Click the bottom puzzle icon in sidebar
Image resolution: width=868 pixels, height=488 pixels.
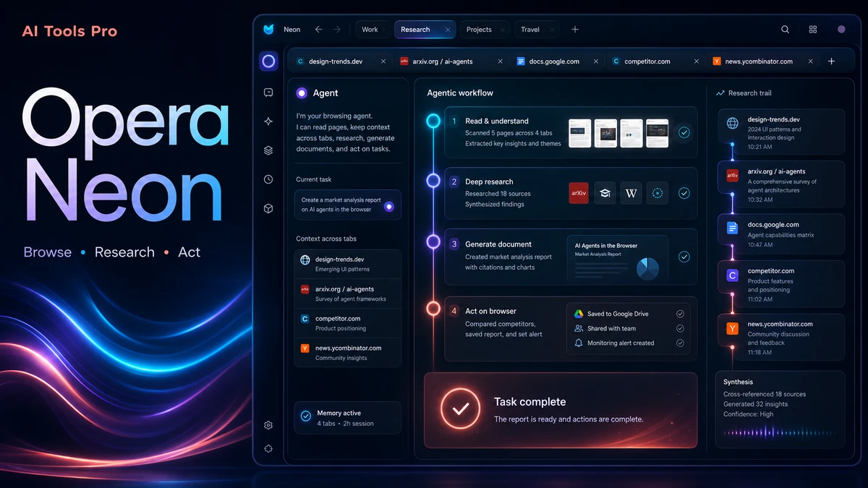click(x=268, y=448)
